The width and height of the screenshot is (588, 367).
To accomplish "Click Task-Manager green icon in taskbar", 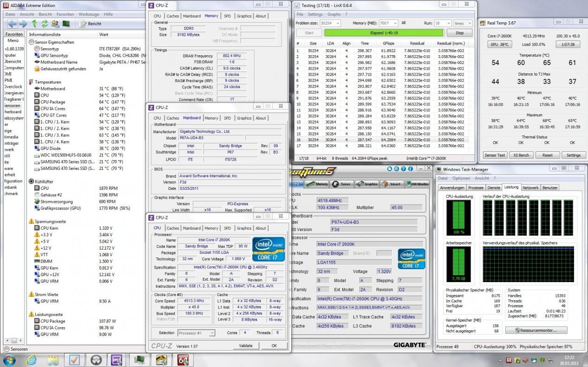I will tap(139, 360).
